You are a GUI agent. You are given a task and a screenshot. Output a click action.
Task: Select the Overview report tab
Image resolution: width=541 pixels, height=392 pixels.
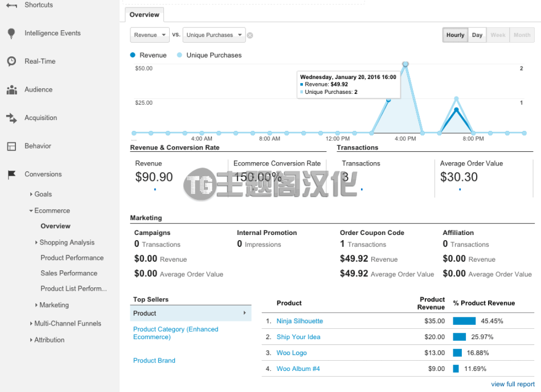click(144, 15)
